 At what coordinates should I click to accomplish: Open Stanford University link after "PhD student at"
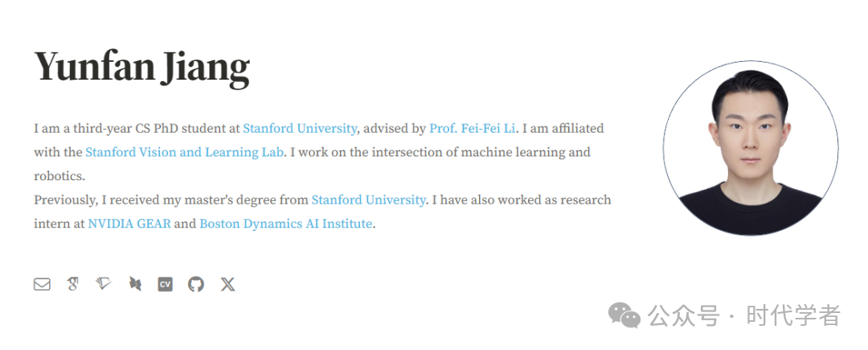point(300,128)
